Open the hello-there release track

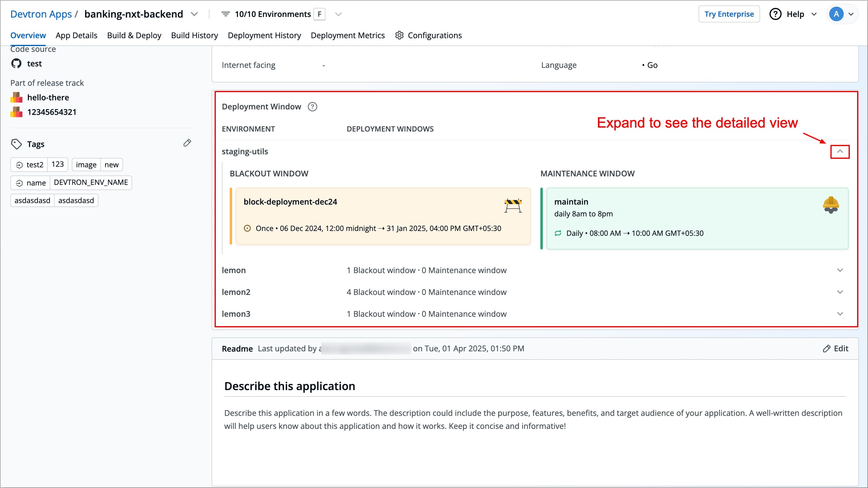[48, 97]
